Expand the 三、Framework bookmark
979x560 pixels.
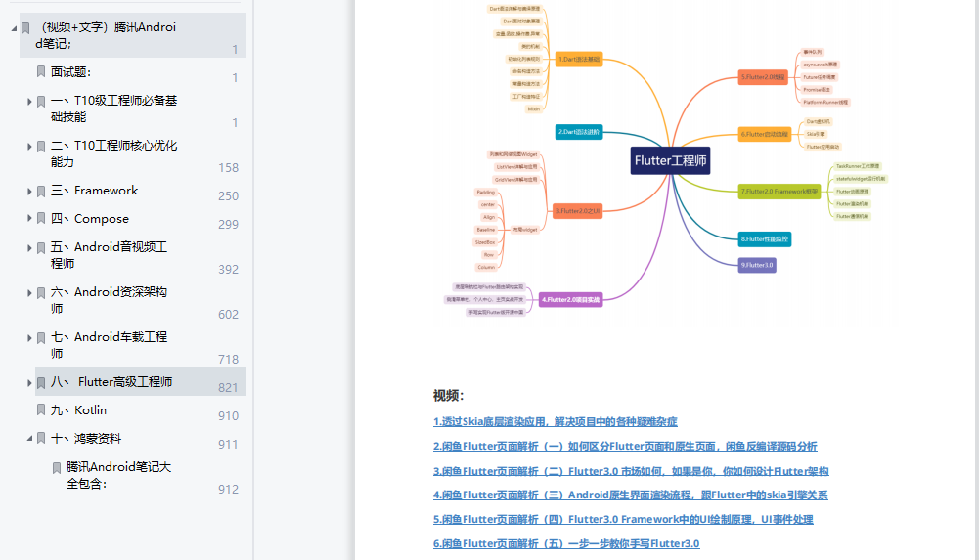pos(28,192)
